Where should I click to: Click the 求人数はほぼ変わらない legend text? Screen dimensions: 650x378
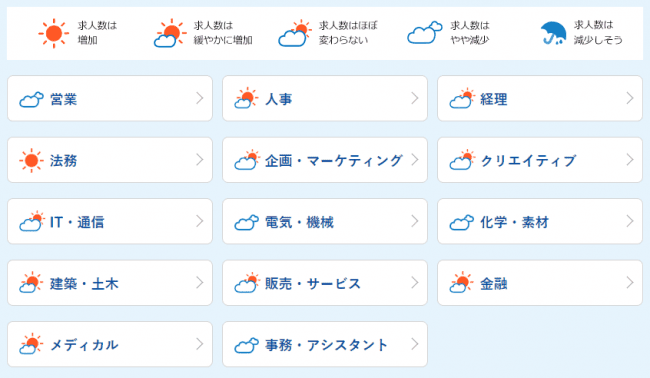(348, 33)
